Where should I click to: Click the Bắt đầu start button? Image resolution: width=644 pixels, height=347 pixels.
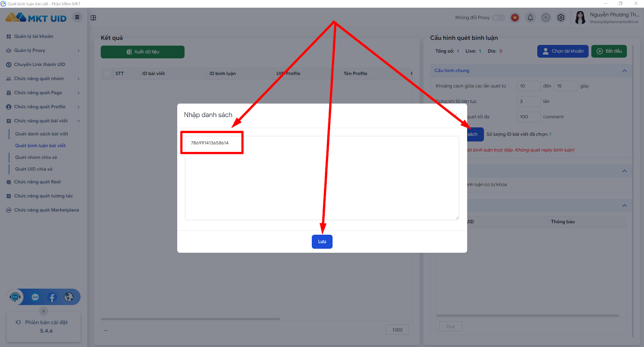point(609,51)
